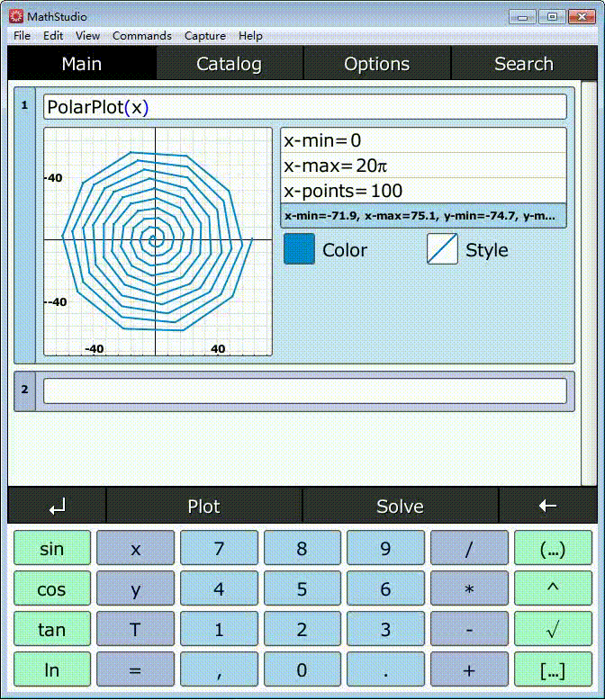605x700 pixels.
Task: Tap the minus key
Action: tap(469, 629)
